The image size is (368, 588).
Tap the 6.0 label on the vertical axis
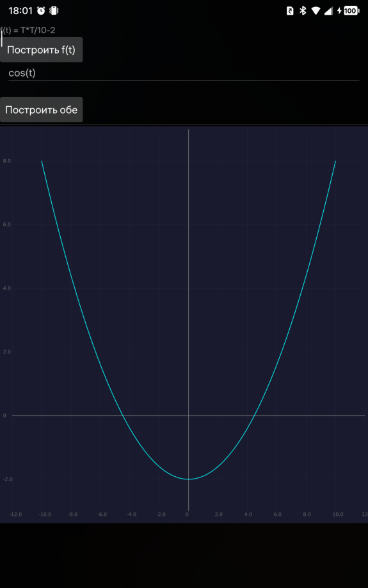click(7, 224)
